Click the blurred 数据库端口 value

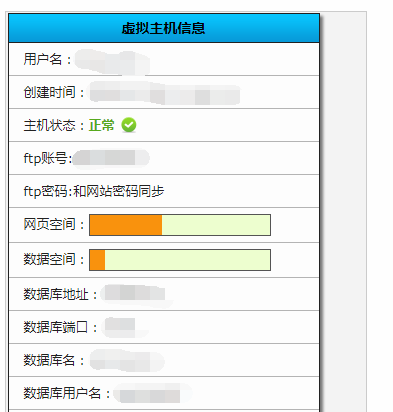pyautogui.click(x=123, y=327)
